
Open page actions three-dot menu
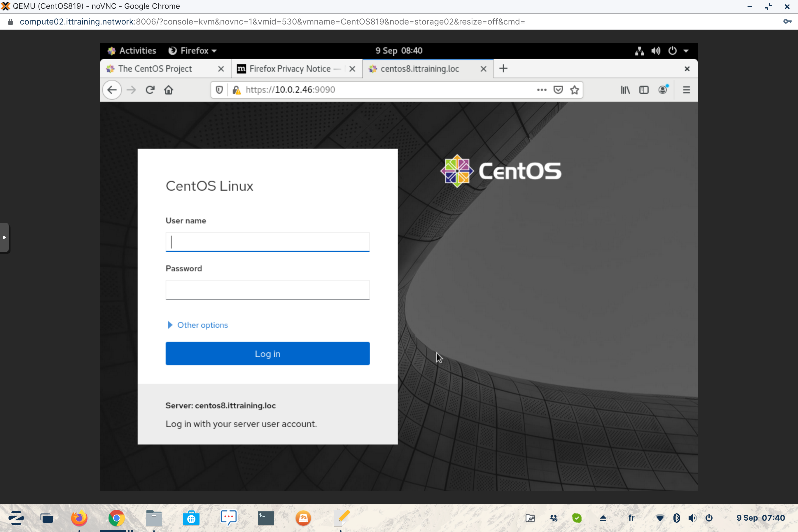542,90
